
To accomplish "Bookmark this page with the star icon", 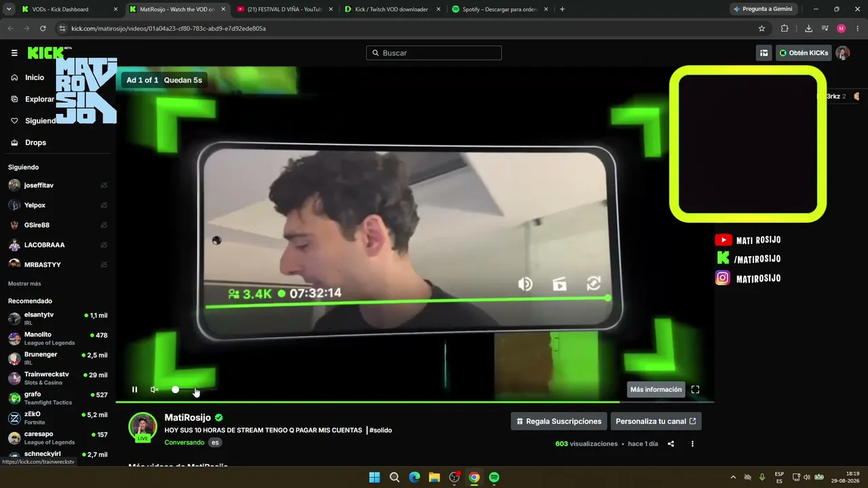I will coord(762,28).
